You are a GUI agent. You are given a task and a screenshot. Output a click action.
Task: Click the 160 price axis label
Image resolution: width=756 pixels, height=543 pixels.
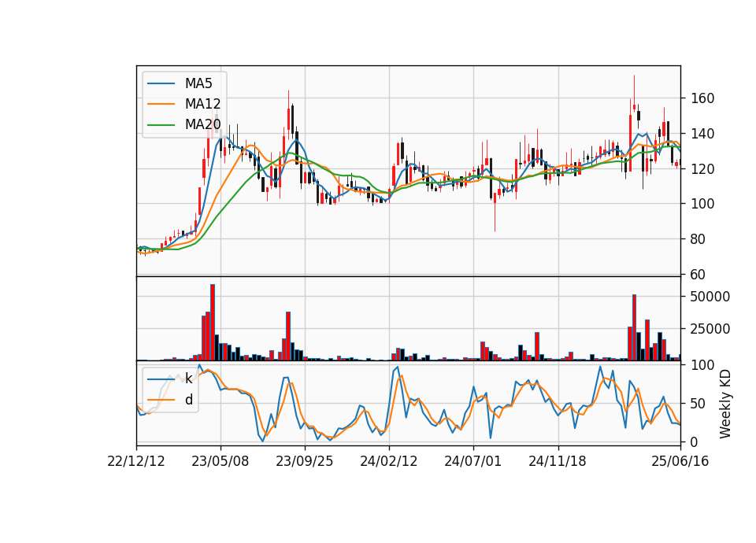pos(702,98)
